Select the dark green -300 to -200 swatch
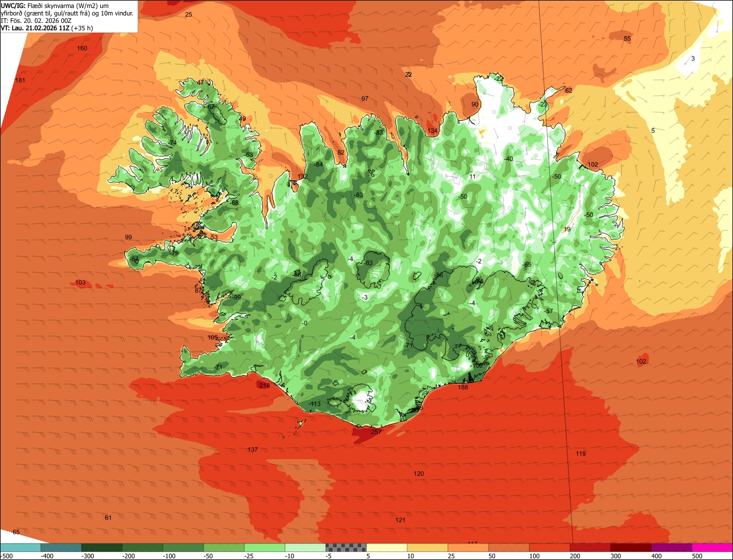 click(x=102, y=547)
